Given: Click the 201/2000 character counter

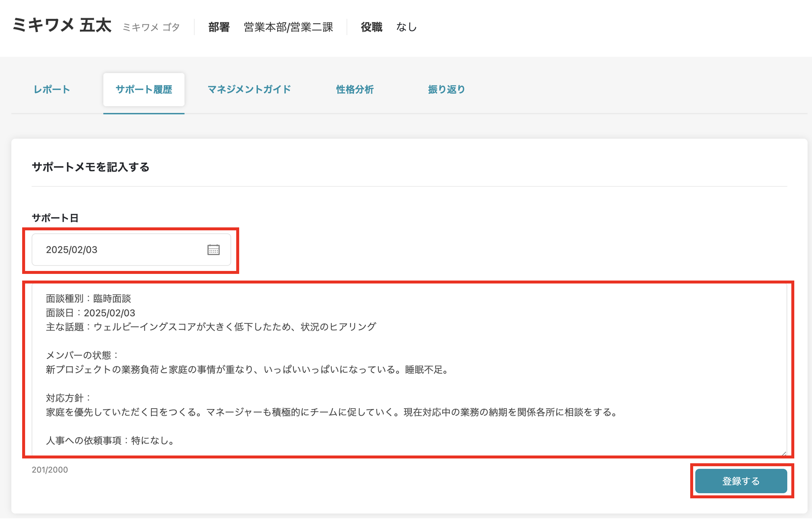Looking at the screenshot, I should pos(50,470).
